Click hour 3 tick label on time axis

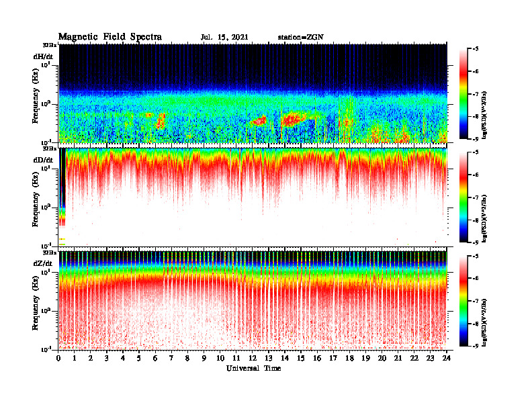click(107, 358)
